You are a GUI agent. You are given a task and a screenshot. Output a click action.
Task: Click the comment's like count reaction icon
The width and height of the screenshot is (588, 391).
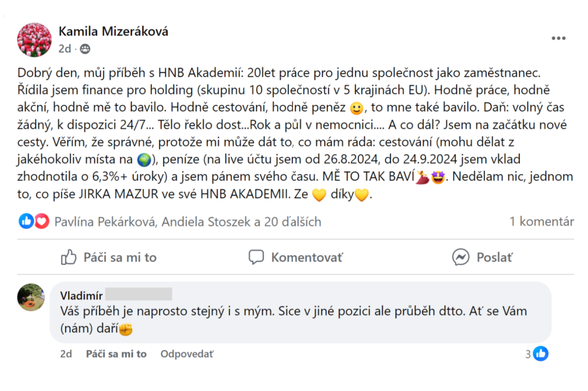tap(541, 353)
